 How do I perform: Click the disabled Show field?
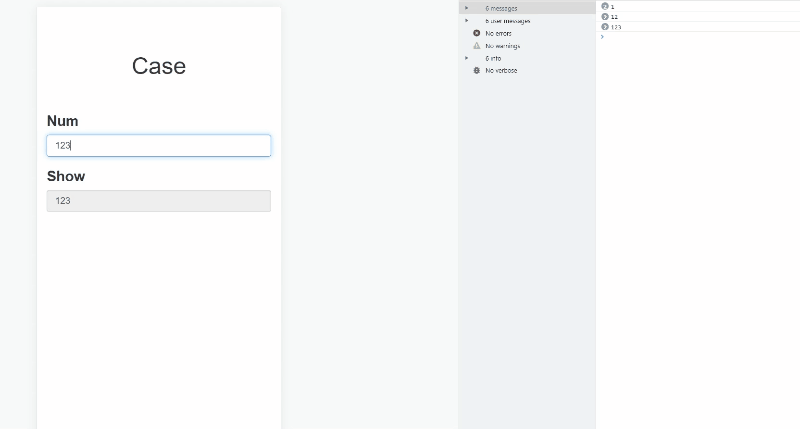pyautogui.click(x=158, y=201)
